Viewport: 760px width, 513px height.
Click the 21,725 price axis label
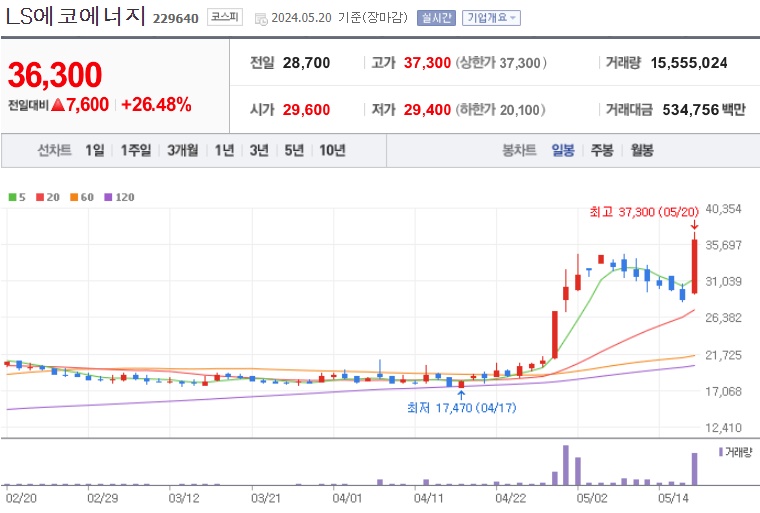pos(723,355)
